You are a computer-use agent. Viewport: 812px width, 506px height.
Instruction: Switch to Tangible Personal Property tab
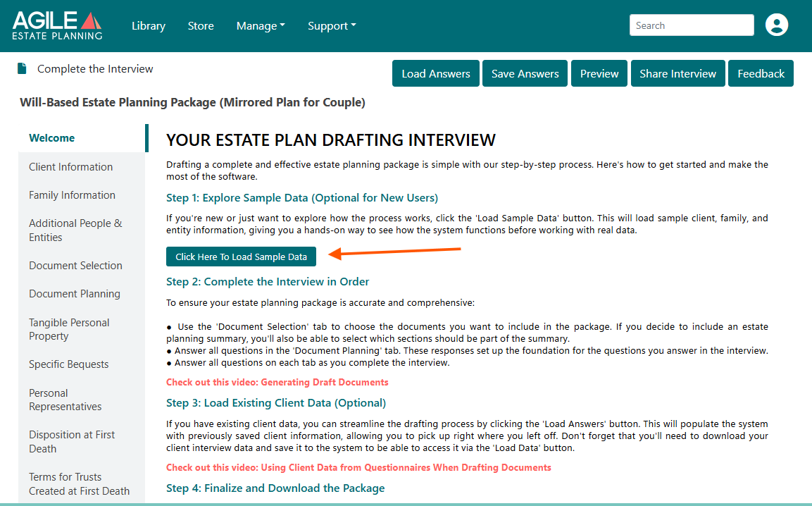pos(82,329)
